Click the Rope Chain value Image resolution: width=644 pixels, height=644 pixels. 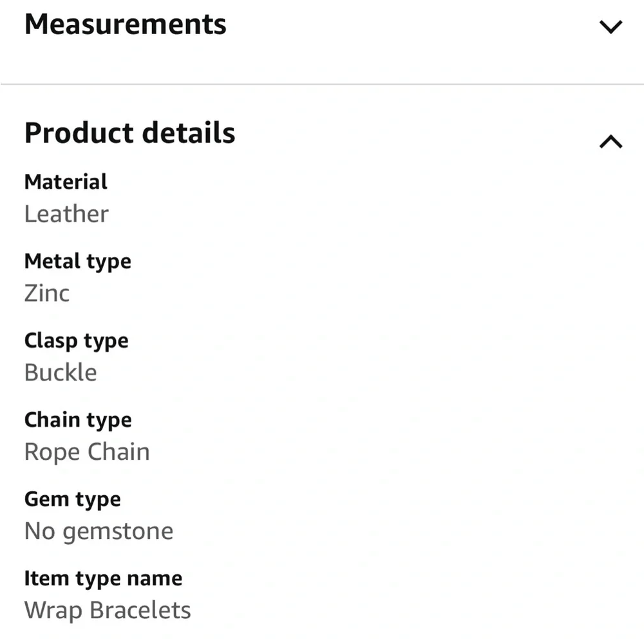tap(87, 452)
